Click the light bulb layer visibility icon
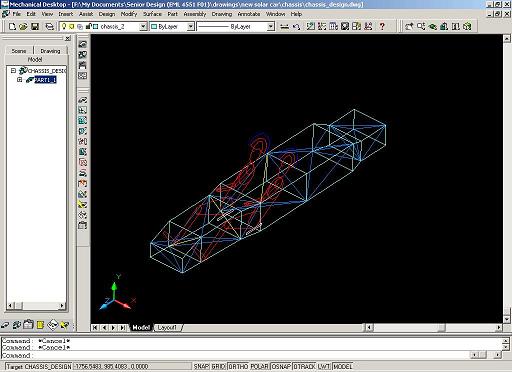 (64, 26)
